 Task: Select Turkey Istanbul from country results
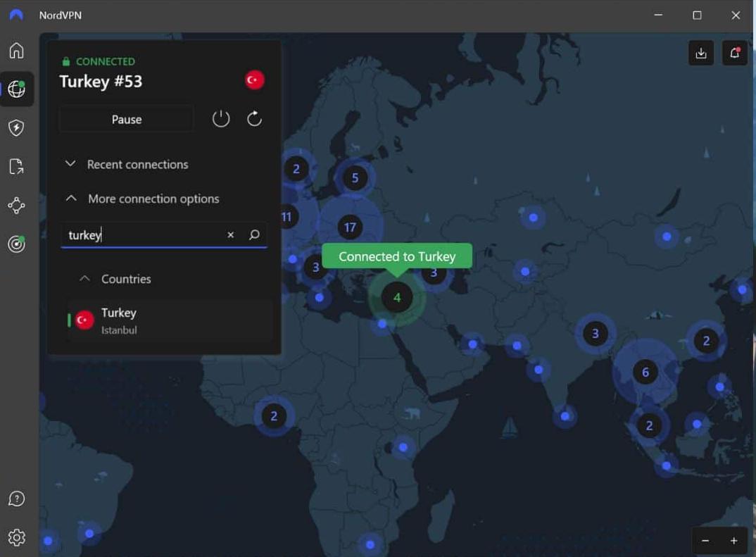coord(169,320)
